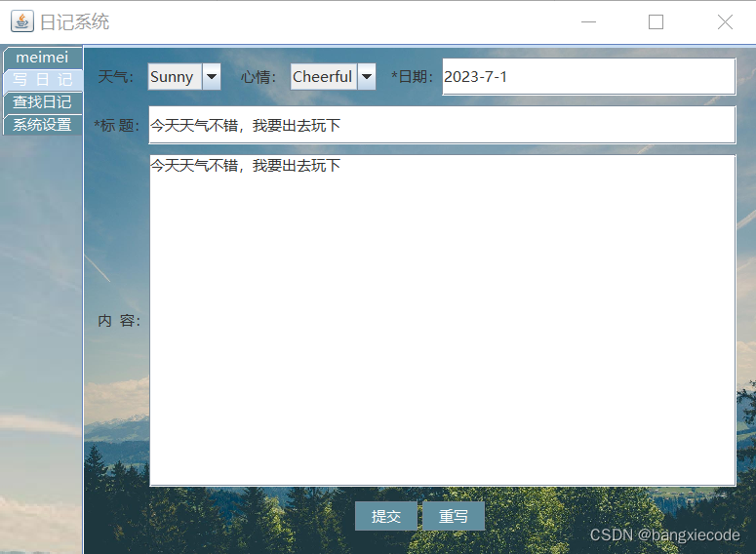The height and width of the screenshot is (554, 756).
Task: Expand the 心情 dropdown arrow
Action: pos(367,77)
